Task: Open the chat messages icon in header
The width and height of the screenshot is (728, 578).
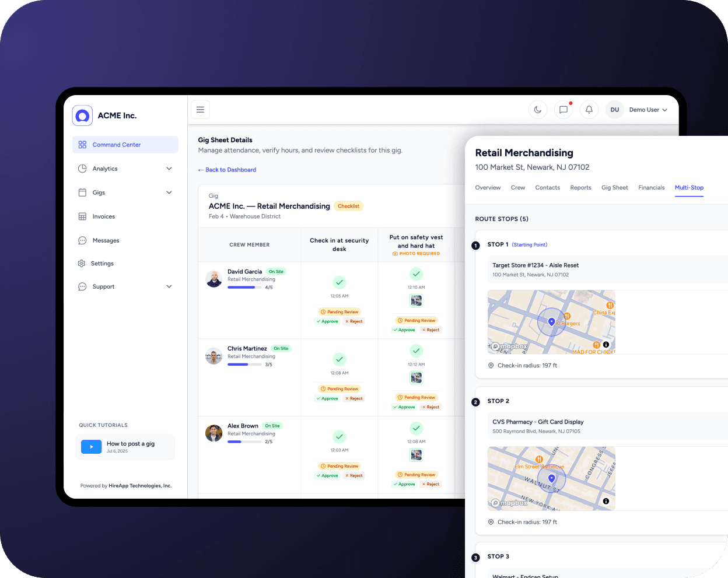Action: pos(563,110)
